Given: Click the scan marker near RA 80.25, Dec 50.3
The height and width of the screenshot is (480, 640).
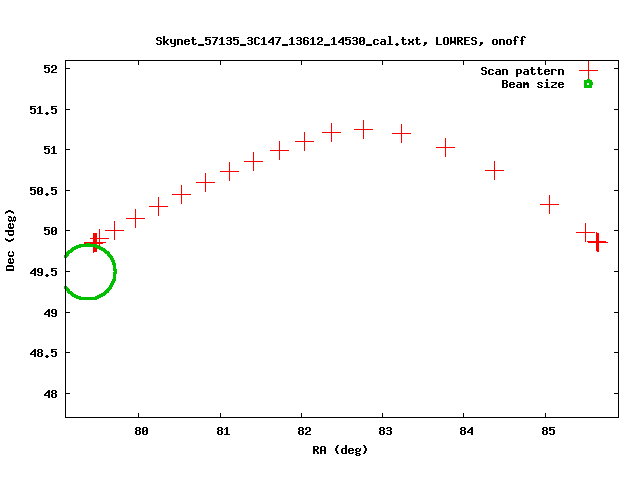Looking at the screenshot, I should (x=159, y=207).
